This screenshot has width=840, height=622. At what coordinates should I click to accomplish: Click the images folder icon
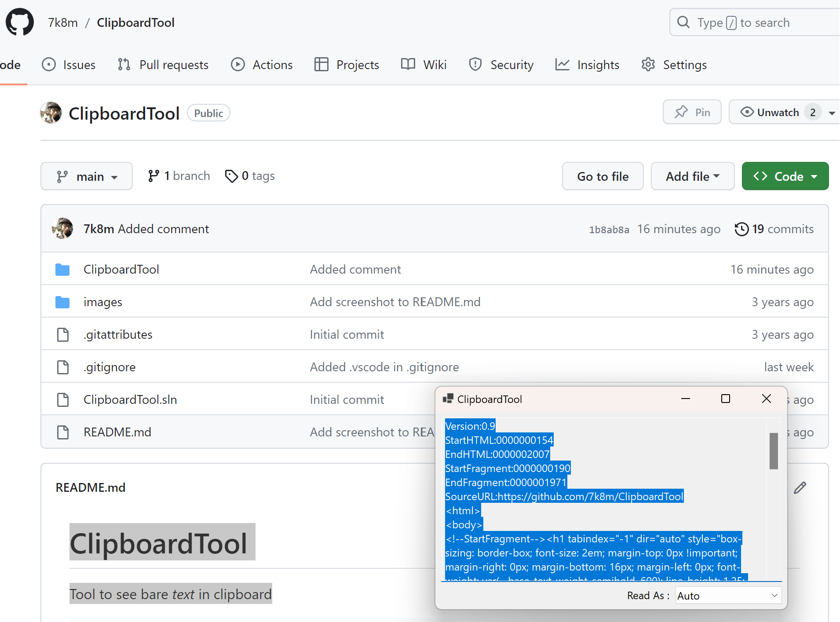tap(62, 302)
